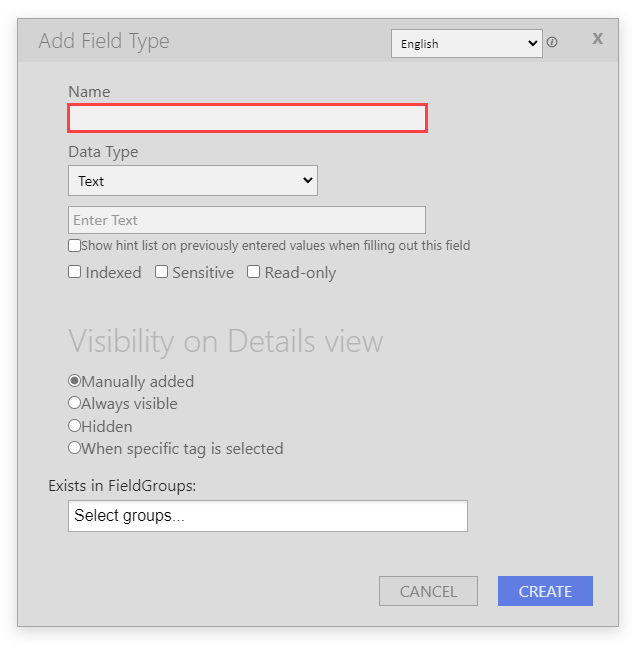636x645 pixels.
Task: Click the blue CREATE button
Action: (545, 591)
